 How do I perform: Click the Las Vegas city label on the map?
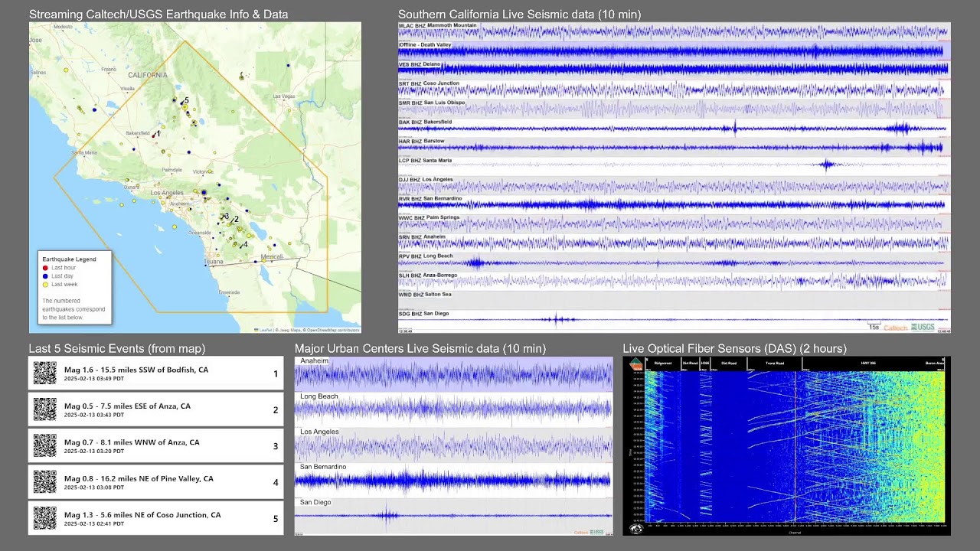pos(284,96)
